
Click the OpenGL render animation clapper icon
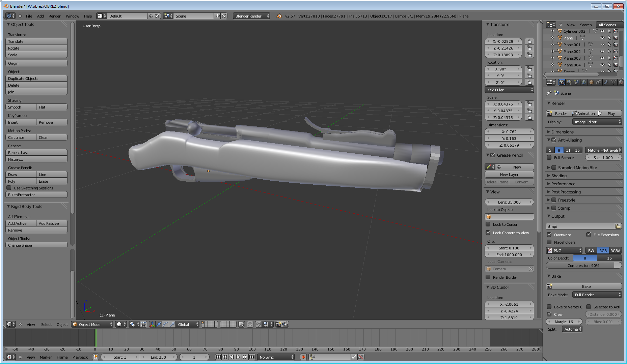pyautogui.click(x=285, y=324)
